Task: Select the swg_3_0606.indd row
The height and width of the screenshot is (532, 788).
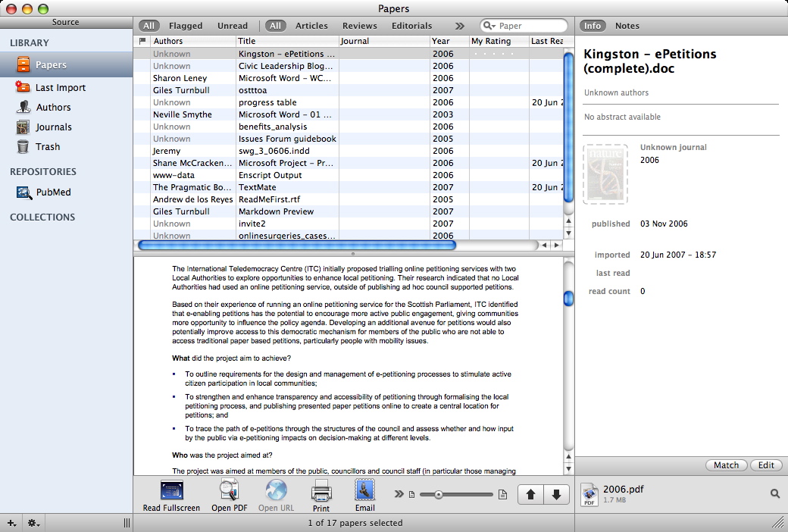Action: coord(349,151)
